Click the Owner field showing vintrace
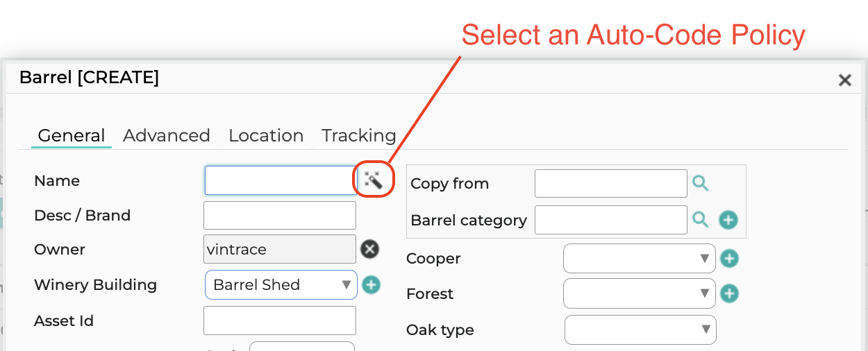The height and width of the screenshot is (351, 868). [280, 249]
